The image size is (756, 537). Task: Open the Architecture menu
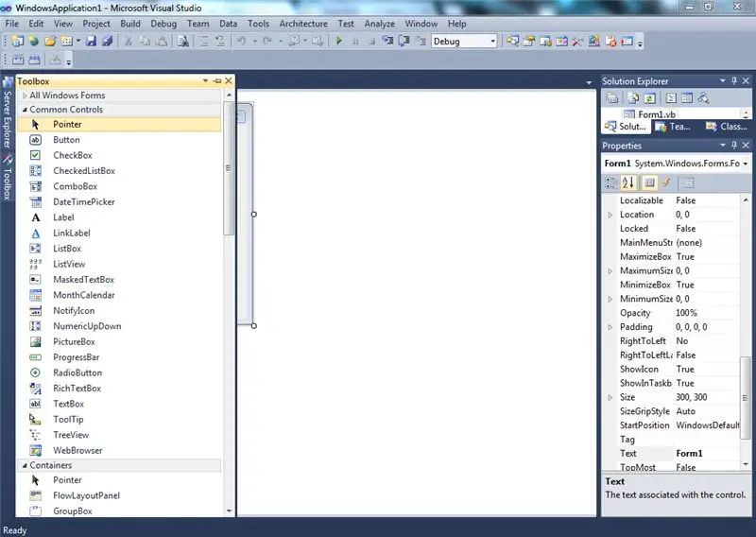point(303,24)
